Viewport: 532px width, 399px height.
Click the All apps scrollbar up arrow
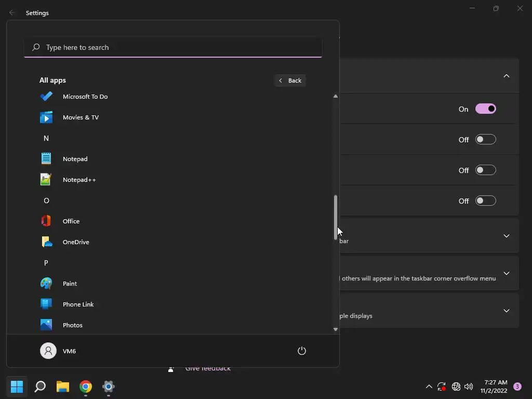[x=336, y=96]
